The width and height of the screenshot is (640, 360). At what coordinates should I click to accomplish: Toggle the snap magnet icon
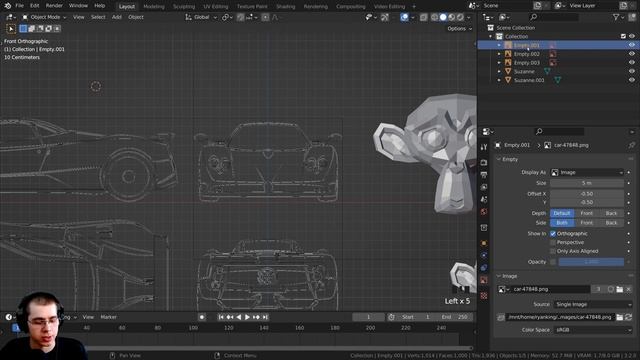(x=240, y=17)
